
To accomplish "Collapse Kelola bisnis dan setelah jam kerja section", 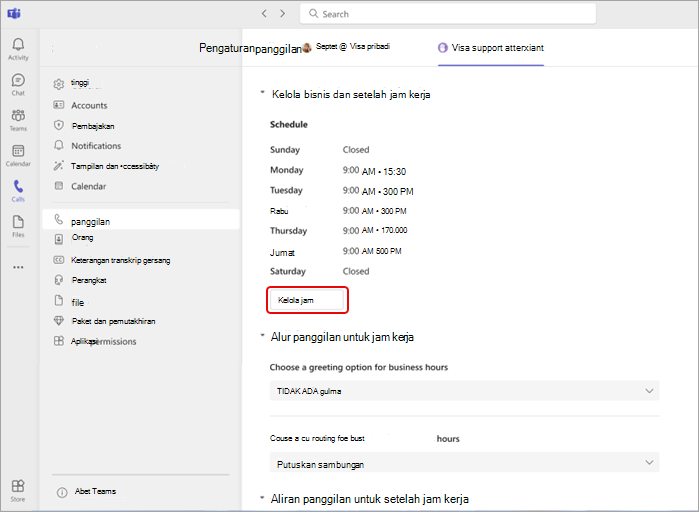I will 263,92.
